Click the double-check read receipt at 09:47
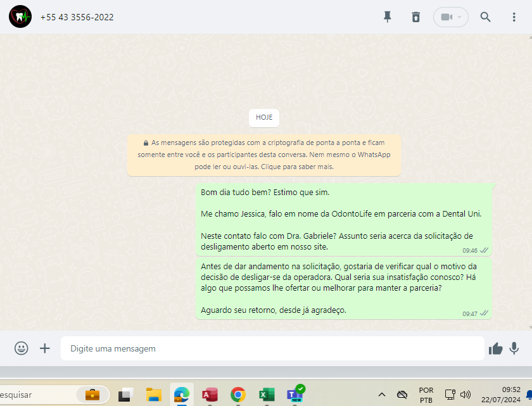Image resolution: width=532 pixels, height=406 pixels. click(x=484, y=314)
